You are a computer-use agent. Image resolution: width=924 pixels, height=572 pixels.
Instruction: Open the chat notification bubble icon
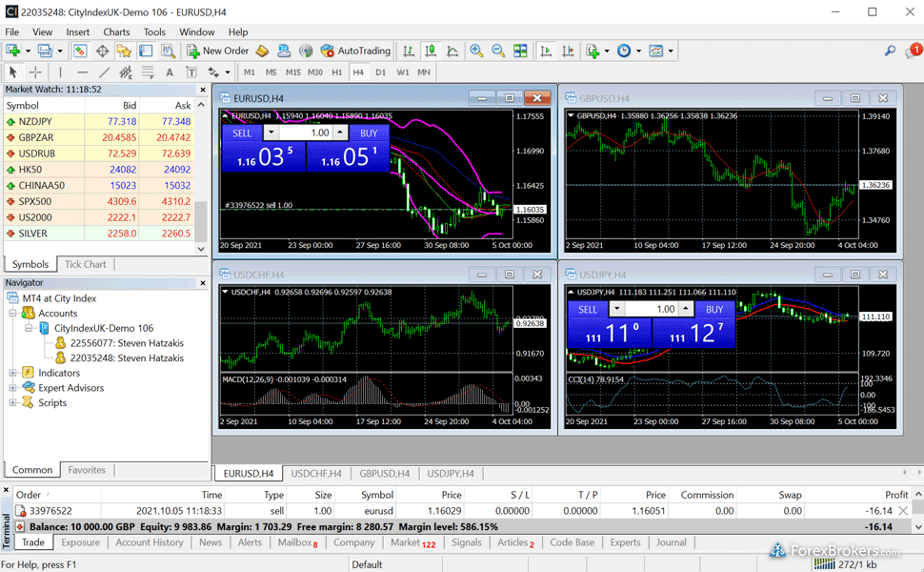(x=914, y=51)
